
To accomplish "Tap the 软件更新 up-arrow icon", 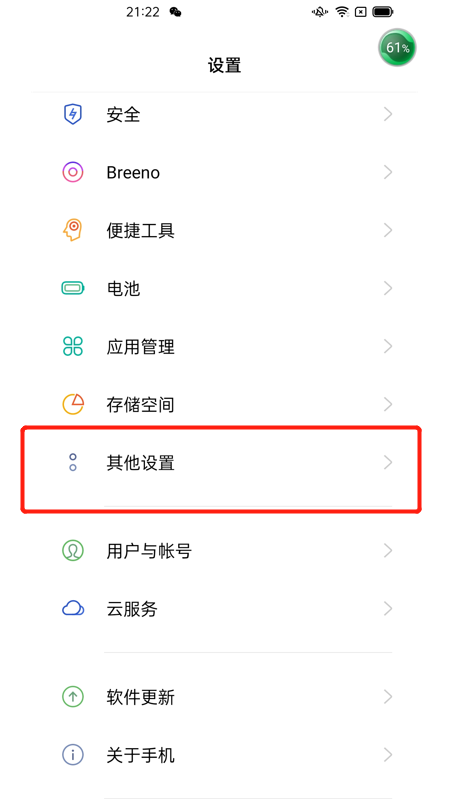I will point(73,697).
